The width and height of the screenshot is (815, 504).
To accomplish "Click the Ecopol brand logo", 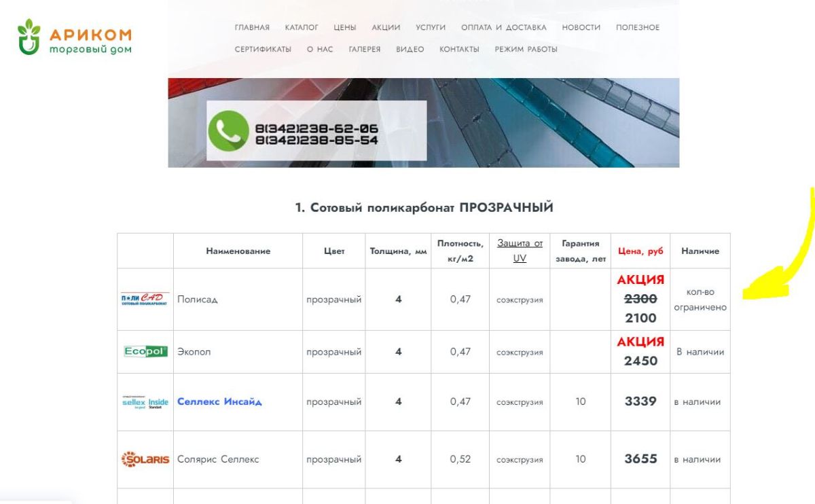I will click(x=145, y=352).
